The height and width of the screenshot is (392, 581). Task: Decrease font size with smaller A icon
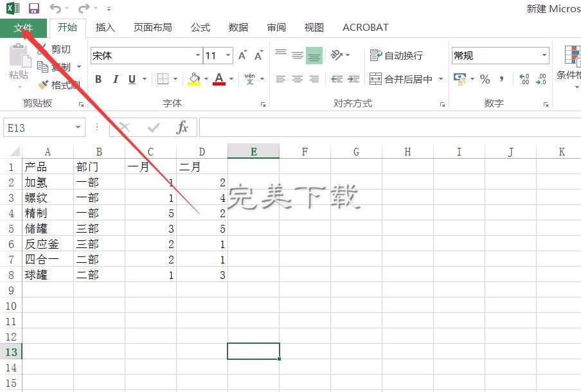258,55
